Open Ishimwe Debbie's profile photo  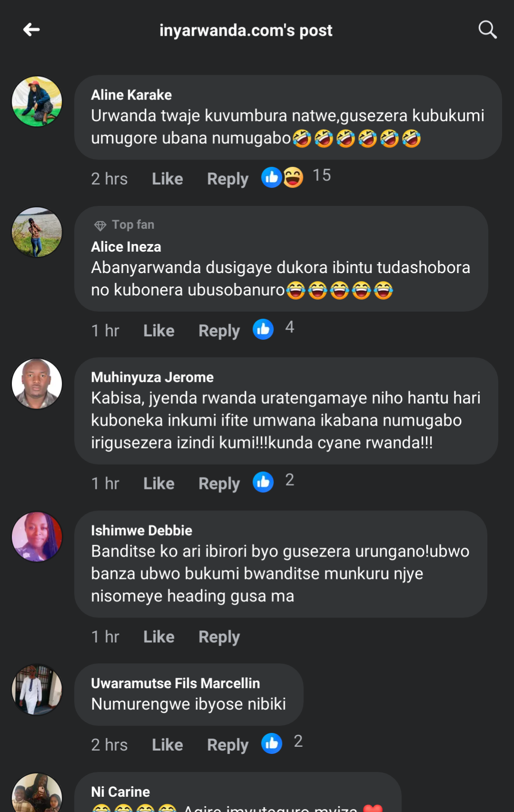pos(37,537)
